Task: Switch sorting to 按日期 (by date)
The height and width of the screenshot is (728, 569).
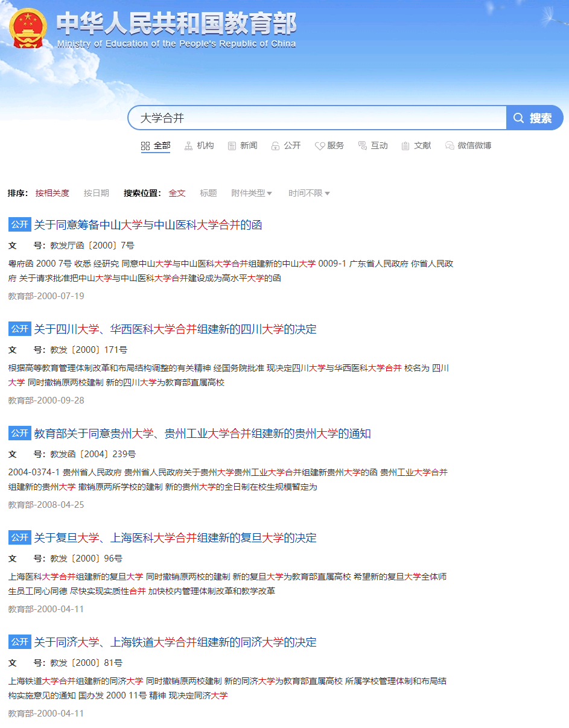Action: coord(96,193)
